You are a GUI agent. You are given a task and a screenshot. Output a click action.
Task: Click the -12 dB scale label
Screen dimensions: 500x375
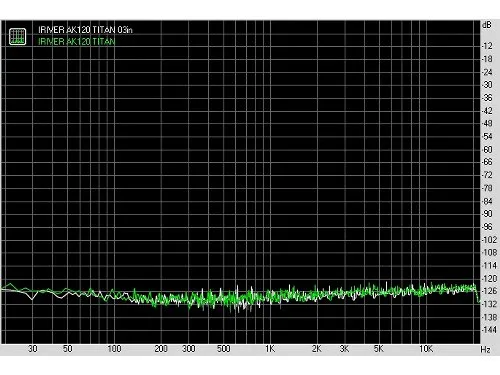point(487,46)
